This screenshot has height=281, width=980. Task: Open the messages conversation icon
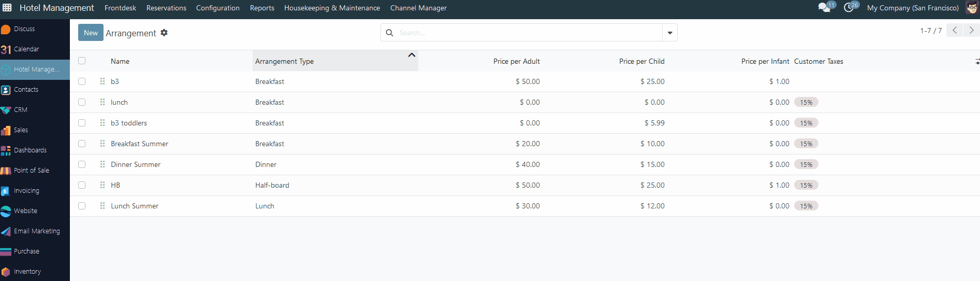point(824,8)
